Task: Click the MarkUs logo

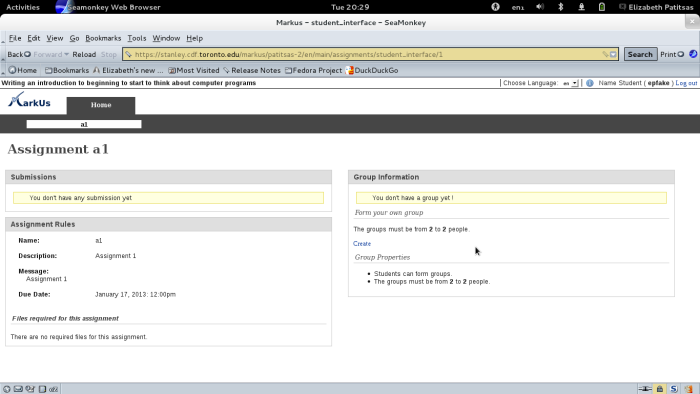Action: (x=29, y=100)
